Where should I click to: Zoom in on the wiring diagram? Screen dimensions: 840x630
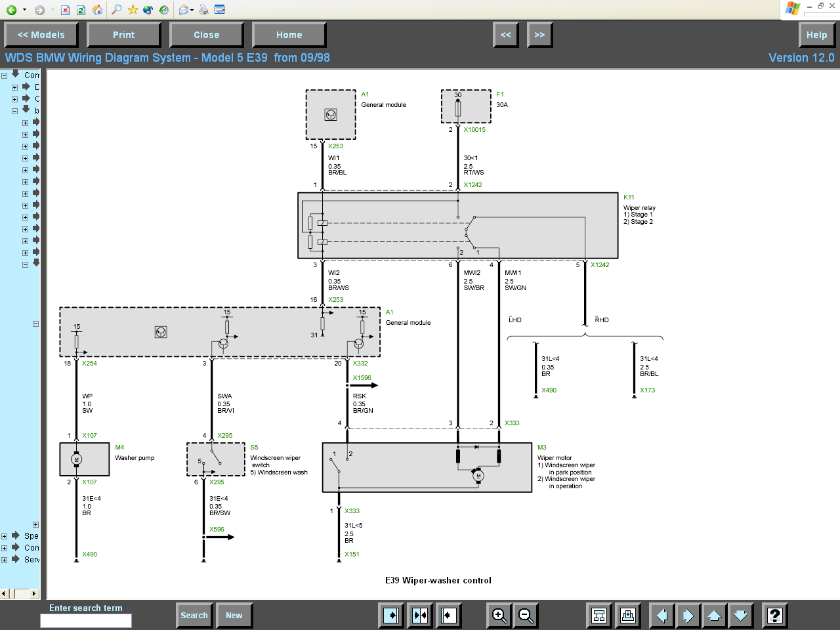499,616
